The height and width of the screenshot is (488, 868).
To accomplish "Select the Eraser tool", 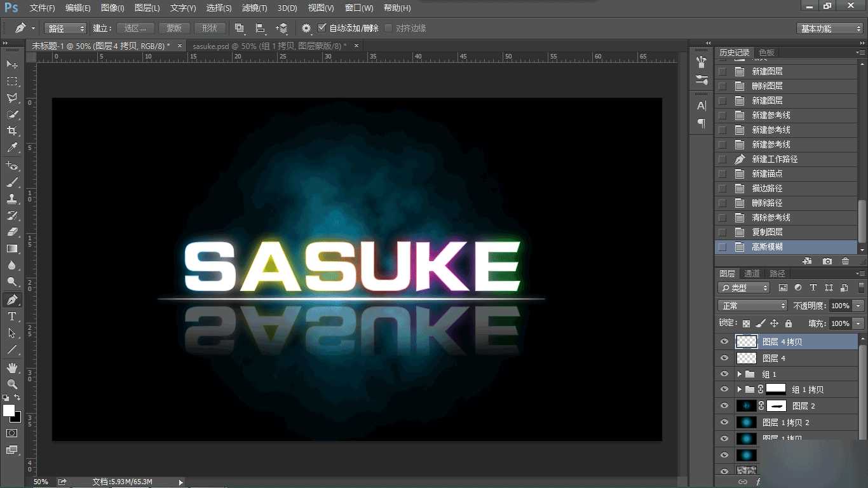I will coord(12,232).
